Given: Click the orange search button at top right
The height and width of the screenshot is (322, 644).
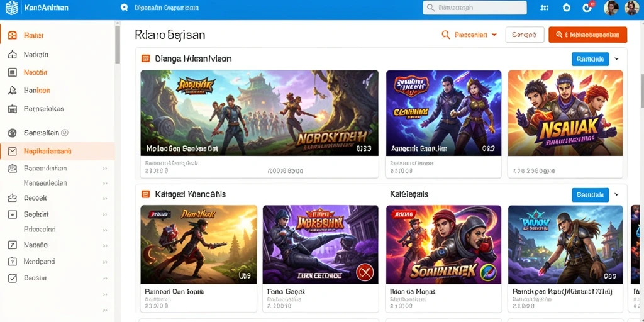Looking at the screenshot, I should click(588, 35).
